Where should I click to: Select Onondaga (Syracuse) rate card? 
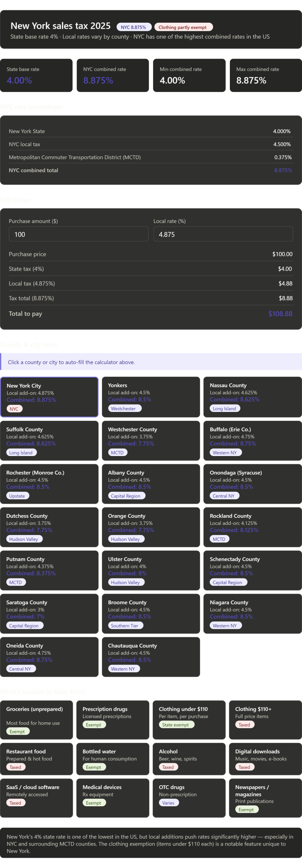(252, 484)
